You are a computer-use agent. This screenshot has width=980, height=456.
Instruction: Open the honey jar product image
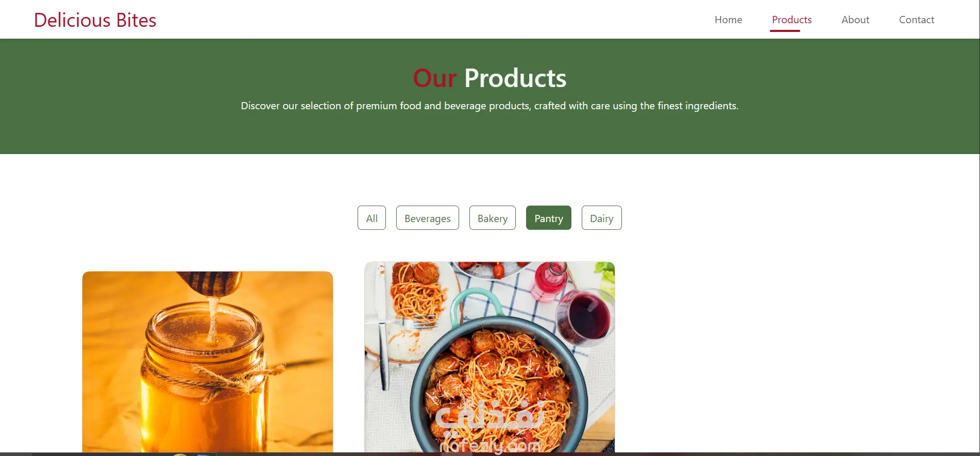[208, 362]
